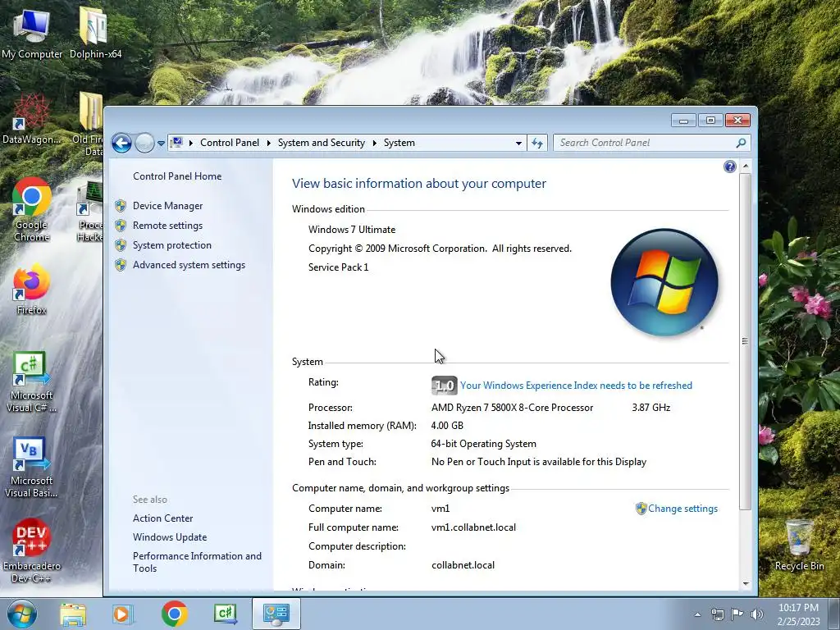840x630 pixels.
Task: Click the search magnifier icon
Action: tap(741, 143)
